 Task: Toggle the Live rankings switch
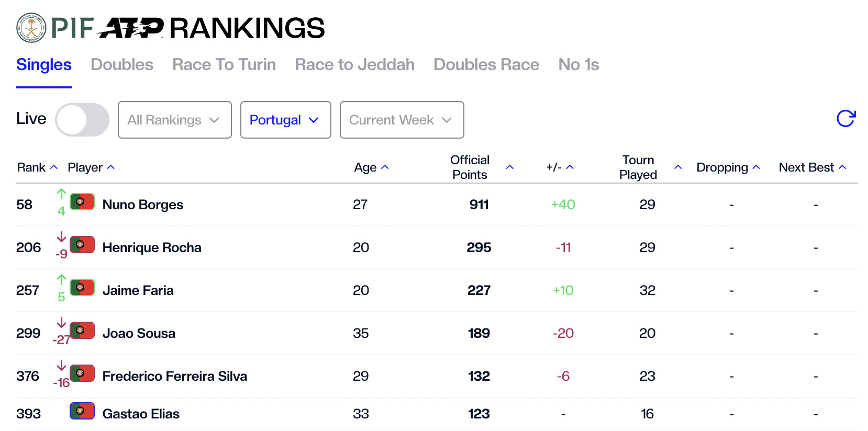(82, 120)
